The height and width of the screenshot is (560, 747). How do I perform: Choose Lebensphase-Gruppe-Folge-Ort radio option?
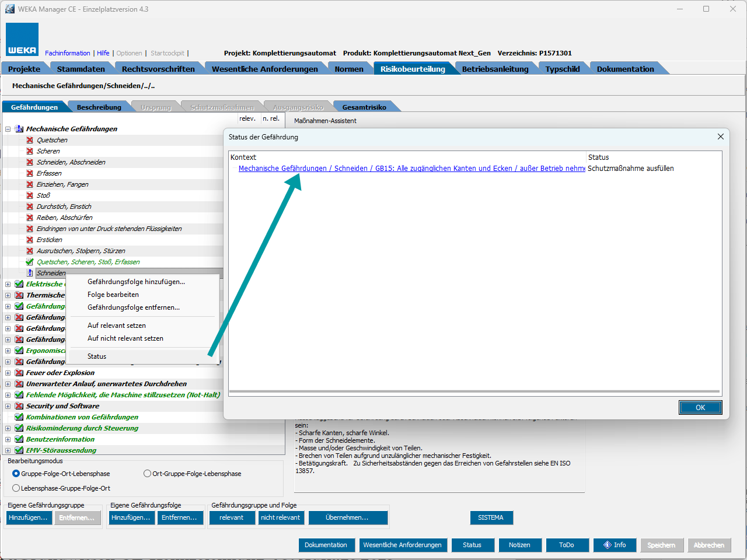pyautogui.click(x=16, y=488)
